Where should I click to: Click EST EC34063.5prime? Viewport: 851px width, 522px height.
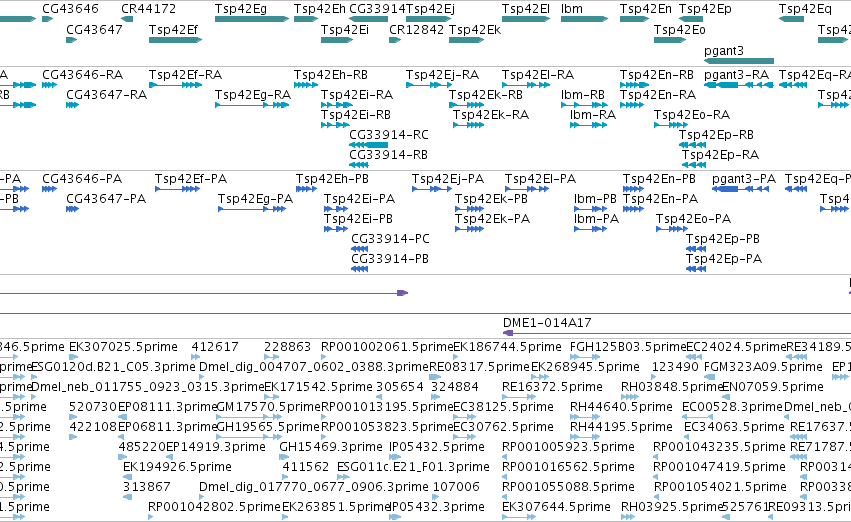click(x=734, y=427)
